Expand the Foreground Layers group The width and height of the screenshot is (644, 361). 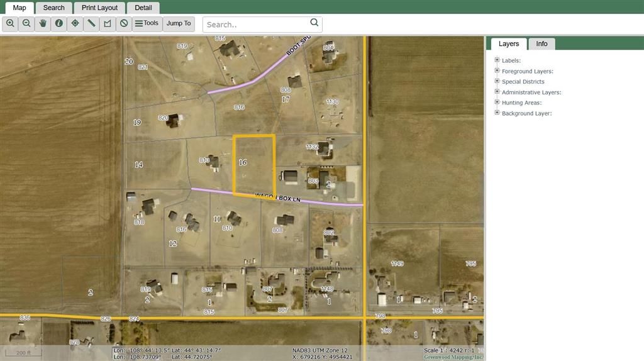tap(497, 71)
